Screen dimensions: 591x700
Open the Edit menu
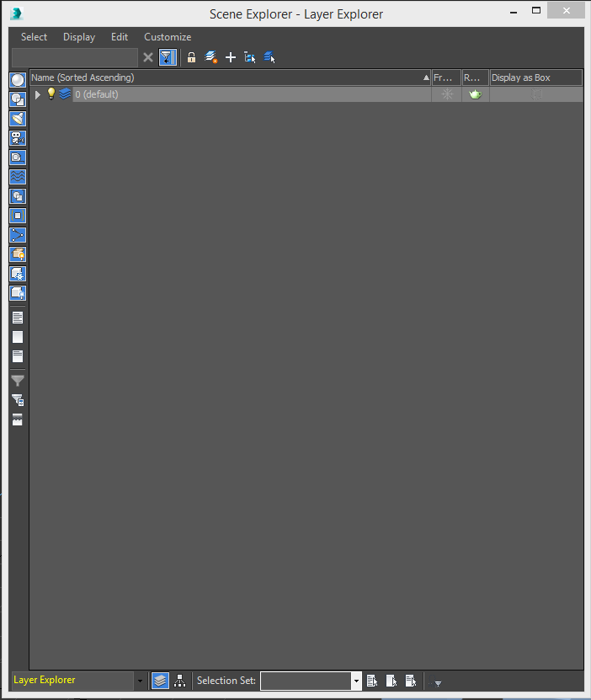click(120, 37)
